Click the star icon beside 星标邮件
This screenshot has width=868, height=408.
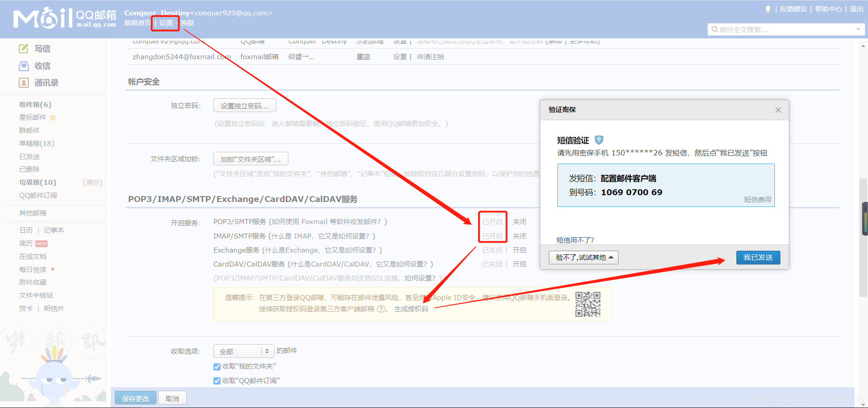52,117
